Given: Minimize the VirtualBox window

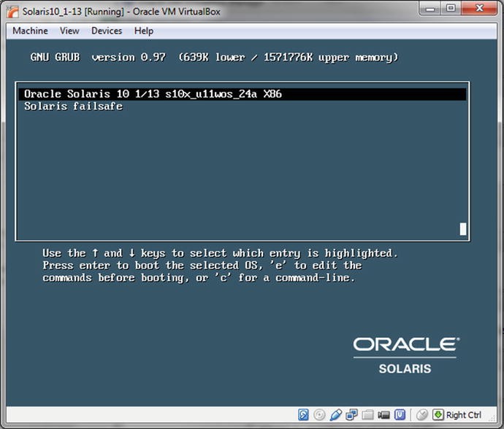Looking at the screenshot, I should click(430, 9).
